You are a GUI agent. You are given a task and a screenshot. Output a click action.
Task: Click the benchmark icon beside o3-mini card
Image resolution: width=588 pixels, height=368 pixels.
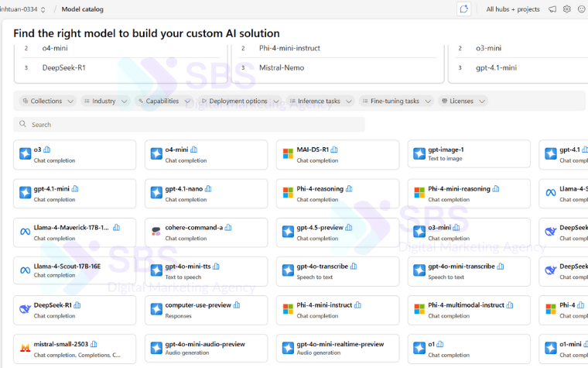tap(456, 227)
